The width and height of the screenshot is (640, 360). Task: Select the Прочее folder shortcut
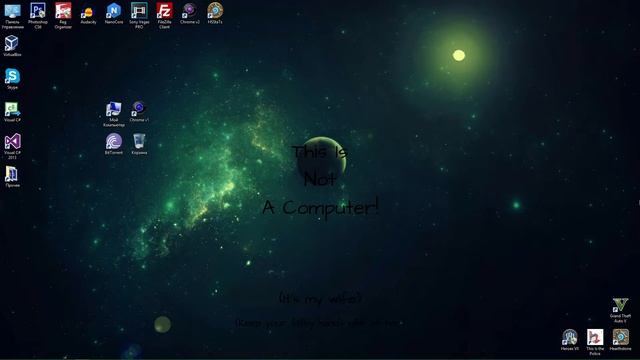point(12,177)
